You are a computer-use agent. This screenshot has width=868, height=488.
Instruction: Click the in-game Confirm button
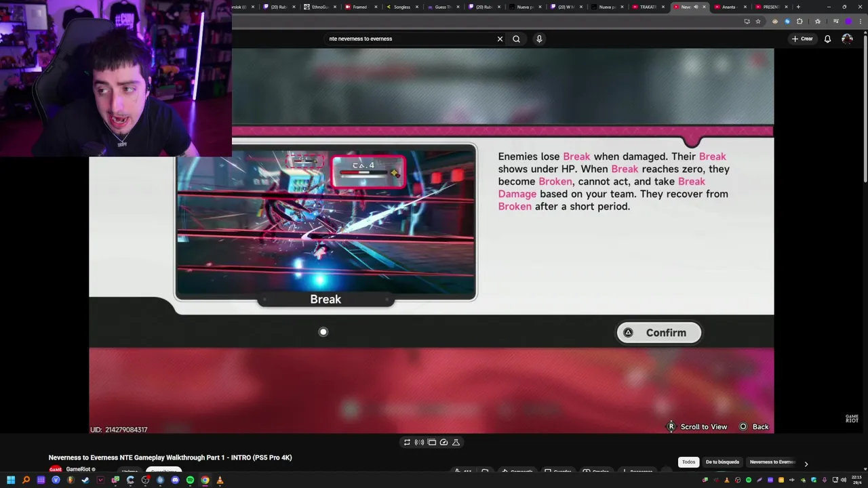(x=658, y=333)
